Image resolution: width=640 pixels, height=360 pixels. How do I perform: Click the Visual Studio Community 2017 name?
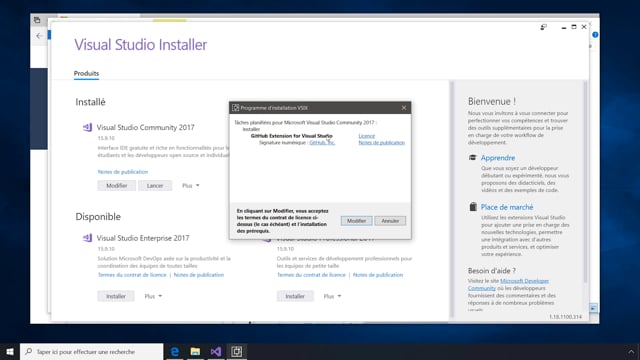click(x=145, y=127)
